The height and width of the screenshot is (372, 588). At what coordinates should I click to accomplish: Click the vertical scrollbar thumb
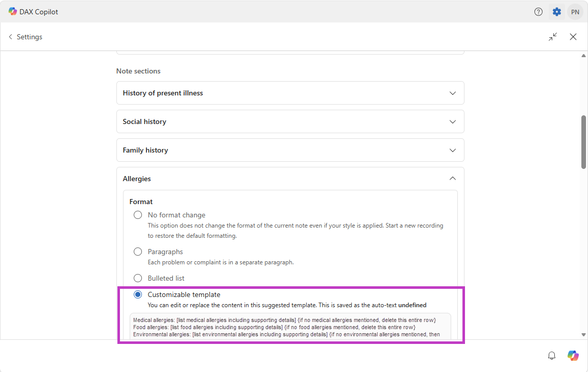(x=583, y=142)
